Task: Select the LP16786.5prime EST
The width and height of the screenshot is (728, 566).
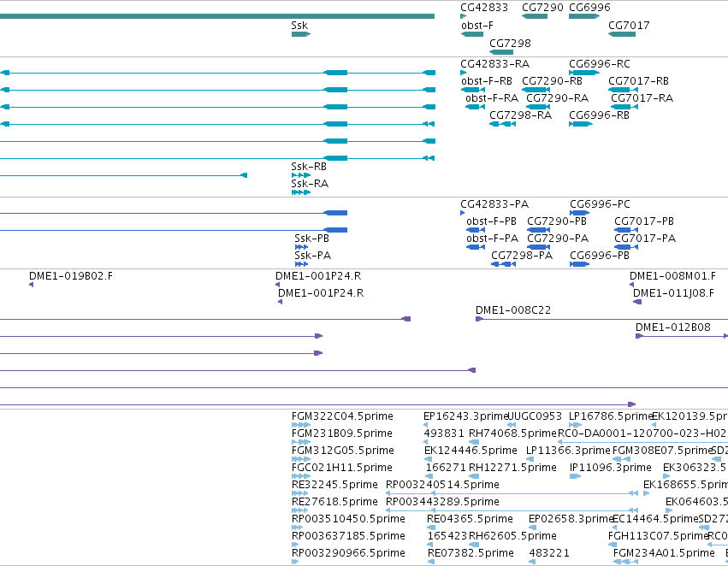Action: (x=575, y=425)
